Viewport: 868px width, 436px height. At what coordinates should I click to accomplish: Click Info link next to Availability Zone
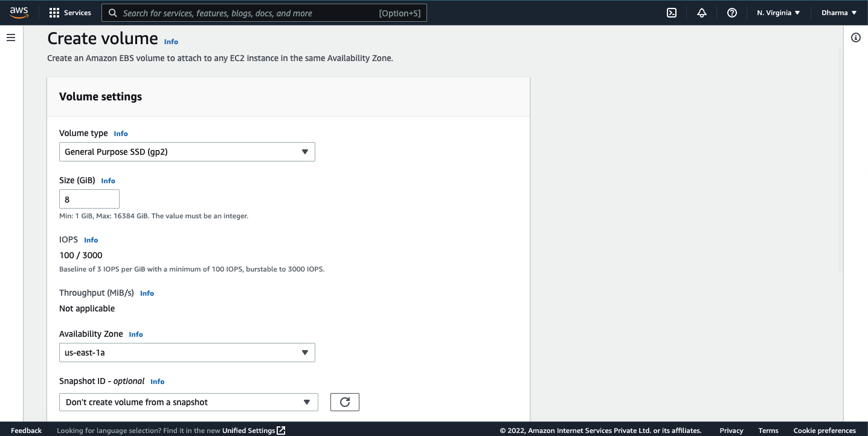(136, 334)
